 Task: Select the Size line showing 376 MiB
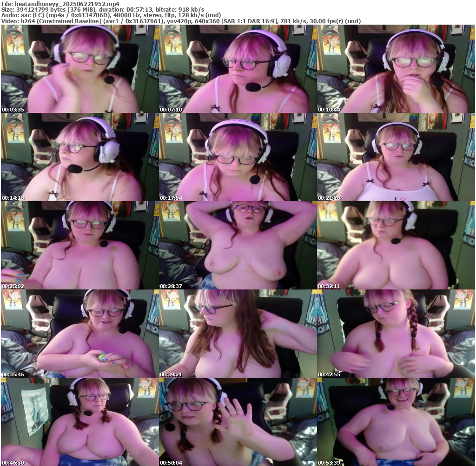[102, 9]
